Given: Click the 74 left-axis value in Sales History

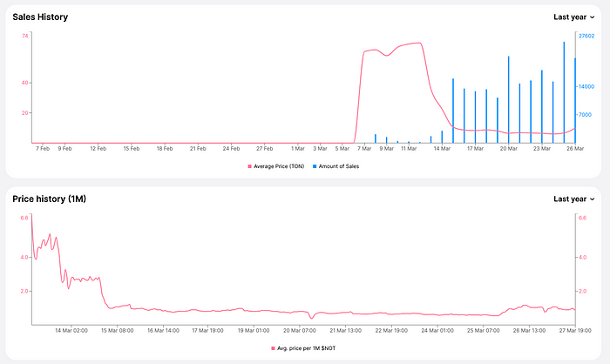Looking at the screenshot, I should (26, 36).
